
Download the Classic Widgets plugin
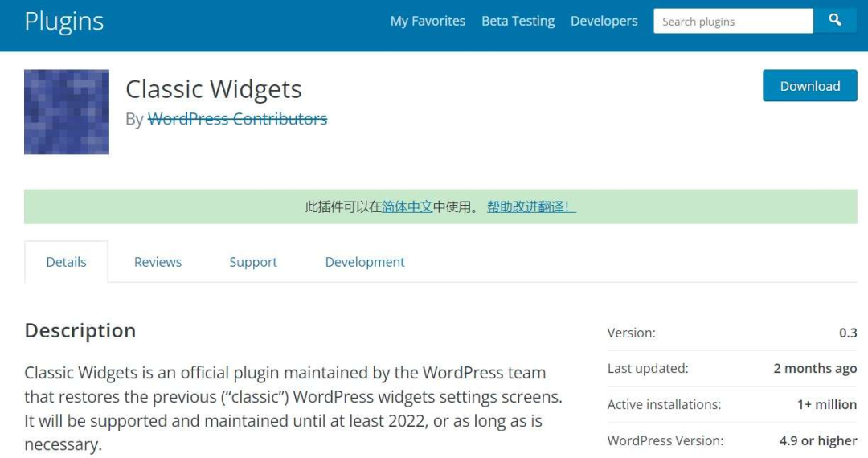pyautogui.click(x=810, y=86)
